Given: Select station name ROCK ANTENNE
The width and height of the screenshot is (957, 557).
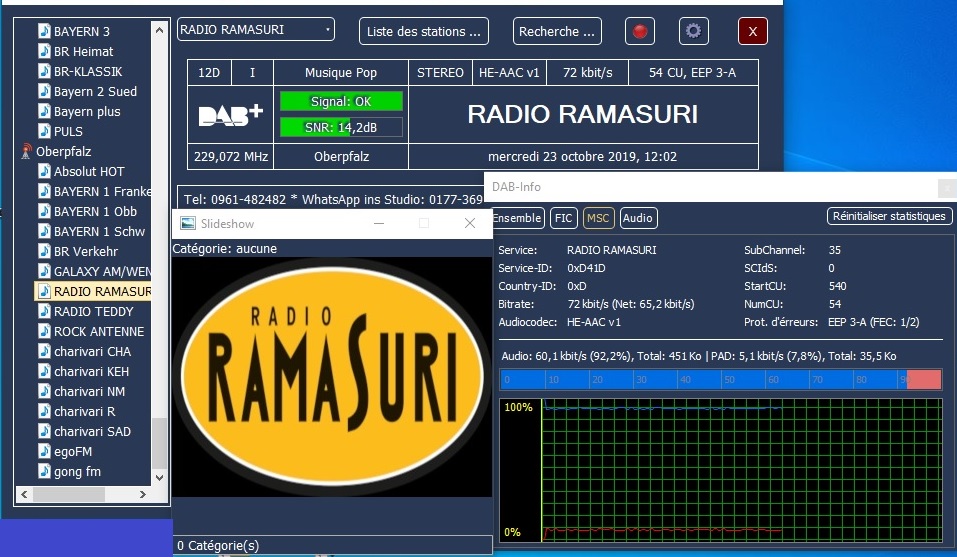Looking at the screenshot, I should point(99,331).
